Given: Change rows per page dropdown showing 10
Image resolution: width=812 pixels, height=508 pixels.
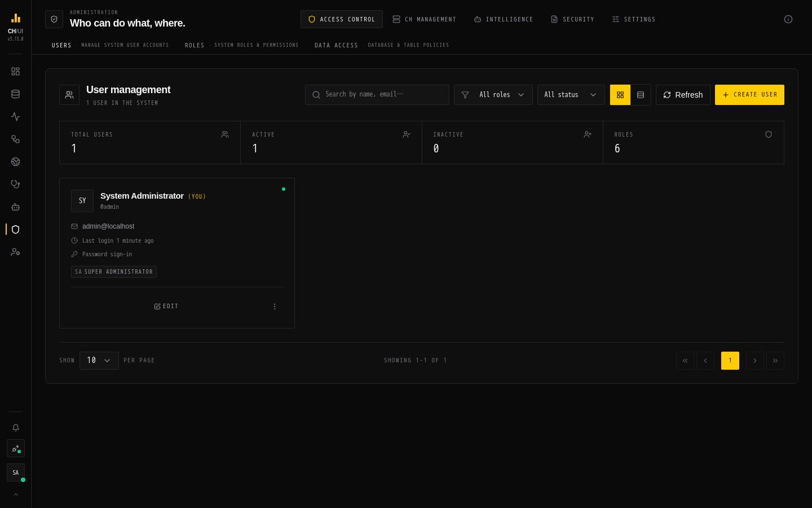Looking at the screenshot, I should (x=99, y=361).
